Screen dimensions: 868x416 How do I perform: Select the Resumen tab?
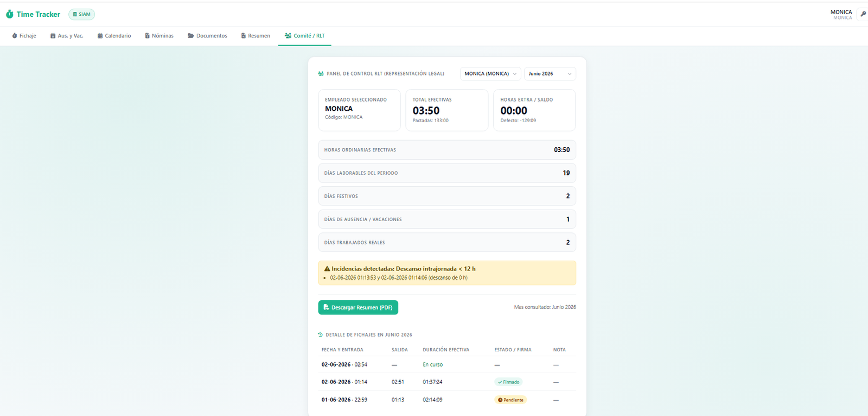[x=256, y=36]
